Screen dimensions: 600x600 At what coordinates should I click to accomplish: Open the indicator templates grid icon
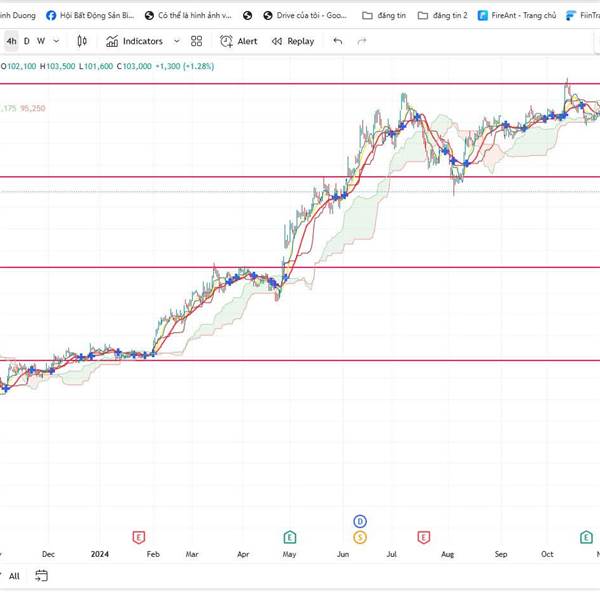click(196, 41)
